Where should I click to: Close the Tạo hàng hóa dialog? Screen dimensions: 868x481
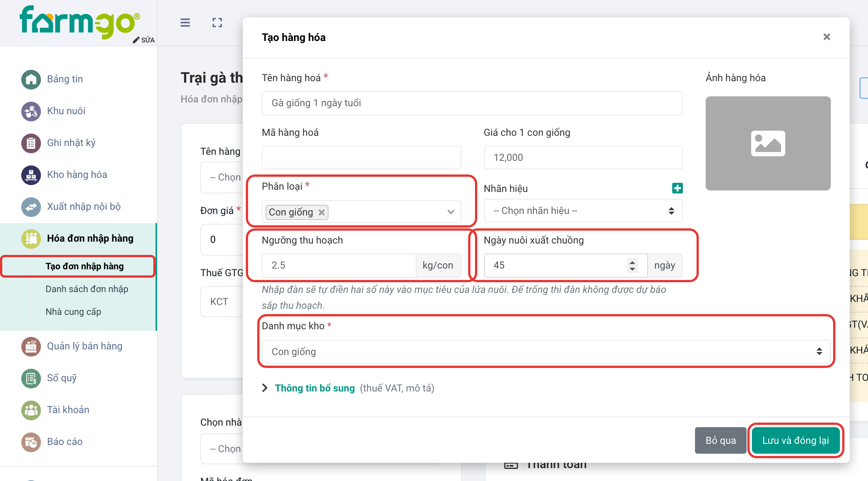827,37
